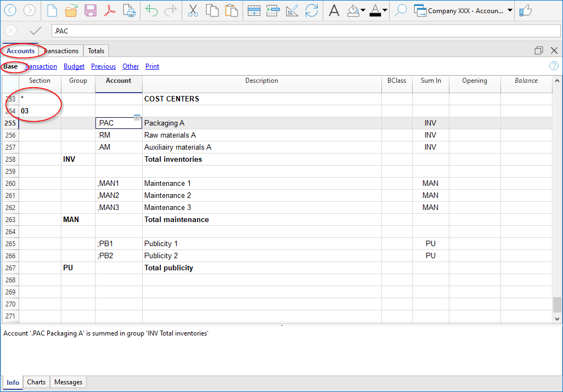The image size is (563, 392).
Task: Open the Charts tab at bottom
Action: 36,382
